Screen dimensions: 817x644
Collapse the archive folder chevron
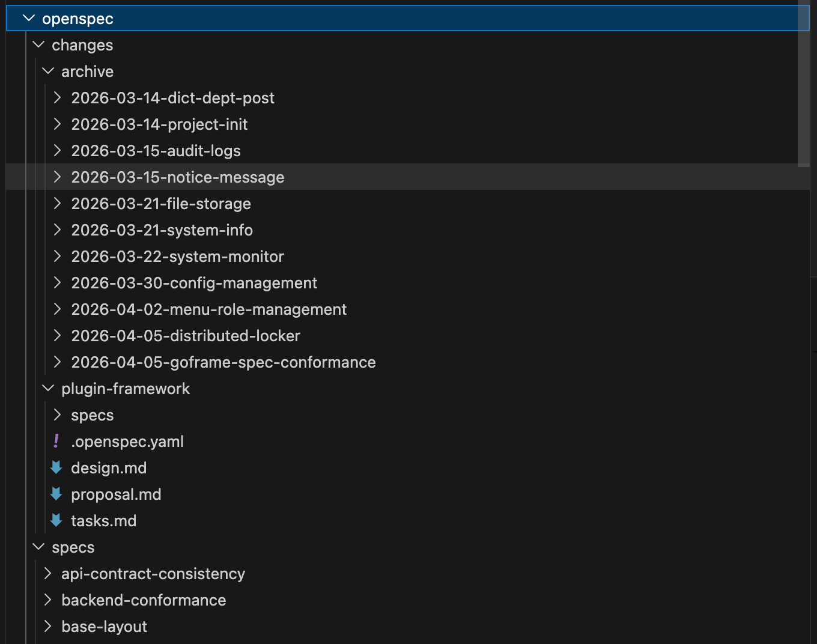tap(48, 71)
